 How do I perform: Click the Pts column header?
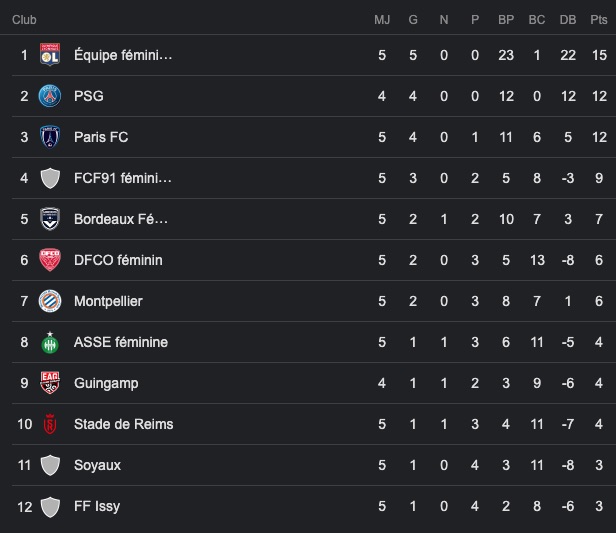[x=599, y=20]
